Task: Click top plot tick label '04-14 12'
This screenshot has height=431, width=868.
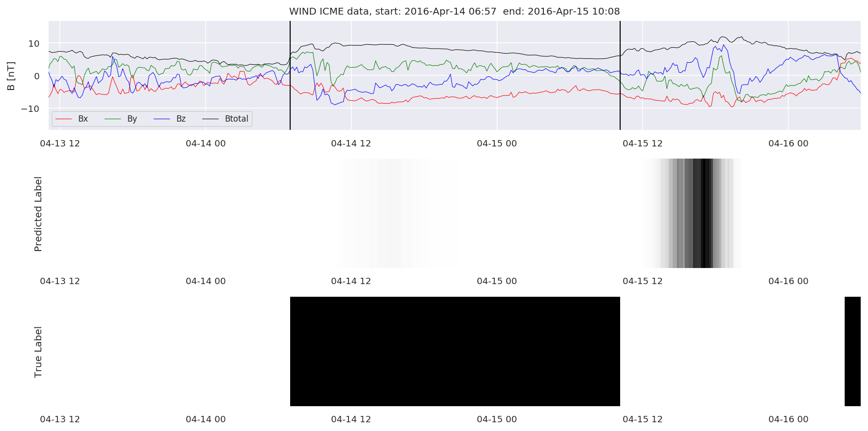Action: coord(351,144)
